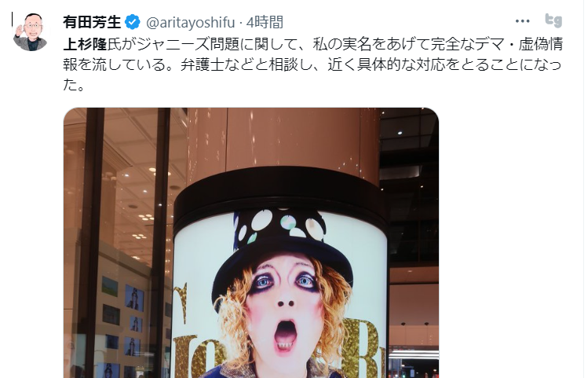Click the blue verified badge
Viewport: 588px width, 378px height.
tap(133, 22)
